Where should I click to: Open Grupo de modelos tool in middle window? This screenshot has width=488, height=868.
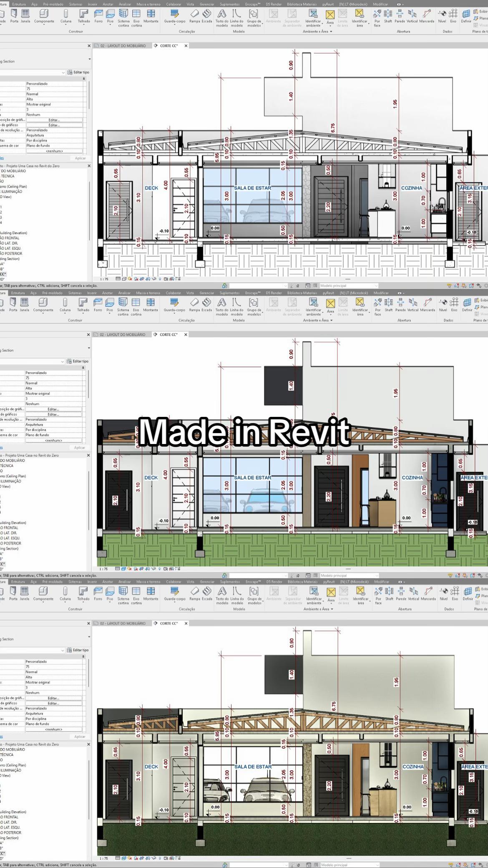(254, 307)
